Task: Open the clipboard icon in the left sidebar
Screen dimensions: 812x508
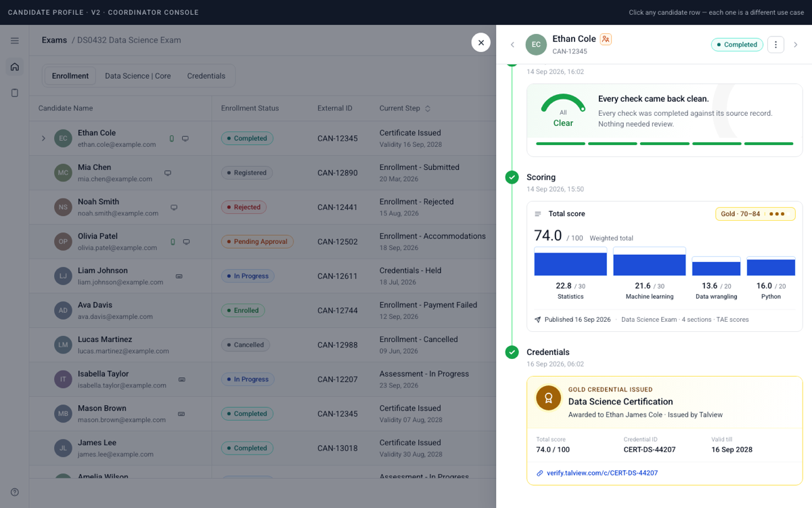Action: coord(15,93)
